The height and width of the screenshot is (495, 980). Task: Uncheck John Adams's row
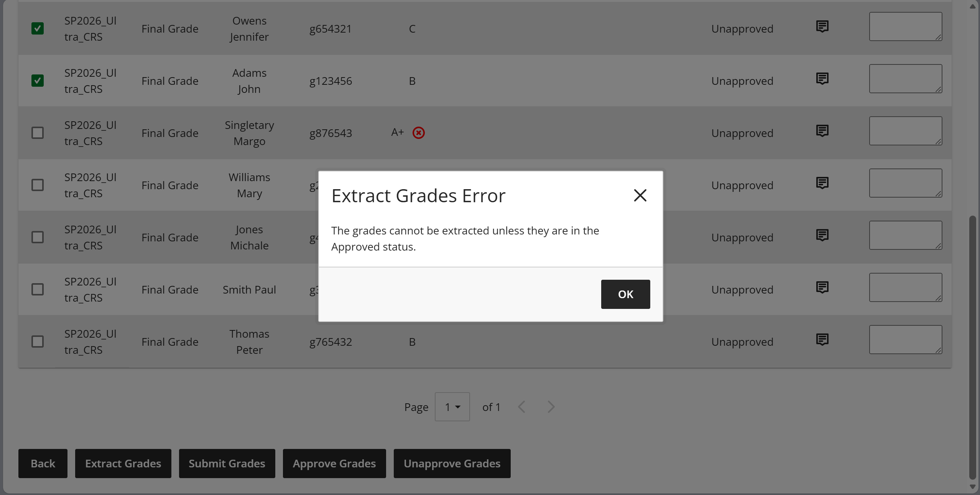coord(37,80)
